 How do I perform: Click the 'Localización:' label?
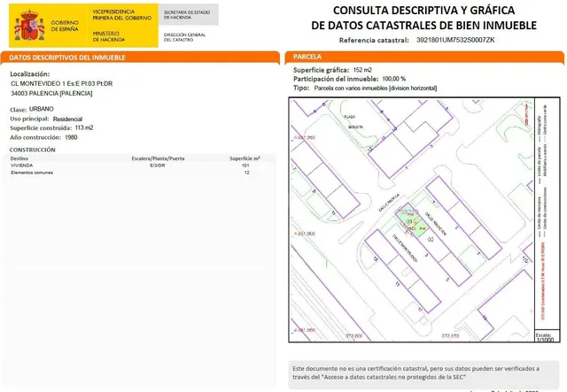(x=29, y=74)
